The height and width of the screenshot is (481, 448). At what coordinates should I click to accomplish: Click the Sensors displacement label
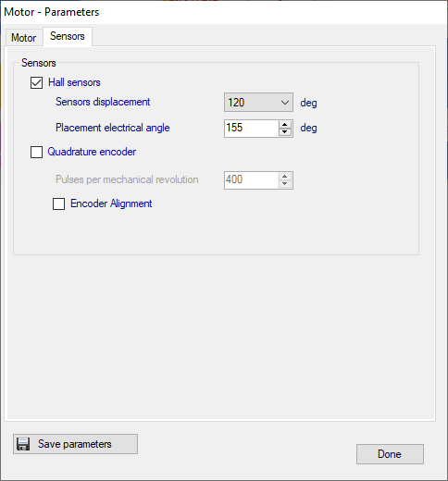pos(103,102)
